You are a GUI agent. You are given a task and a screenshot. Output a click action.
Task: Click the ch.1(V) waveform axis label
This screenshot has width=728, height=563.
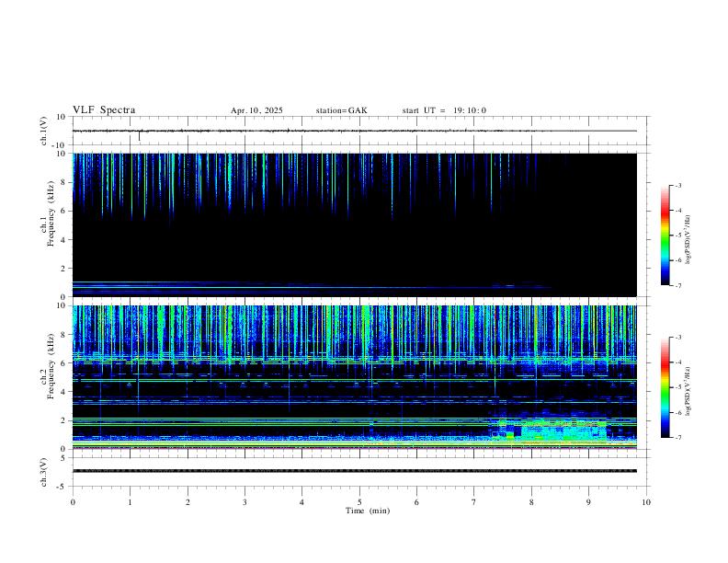click(x=44, y=131)
